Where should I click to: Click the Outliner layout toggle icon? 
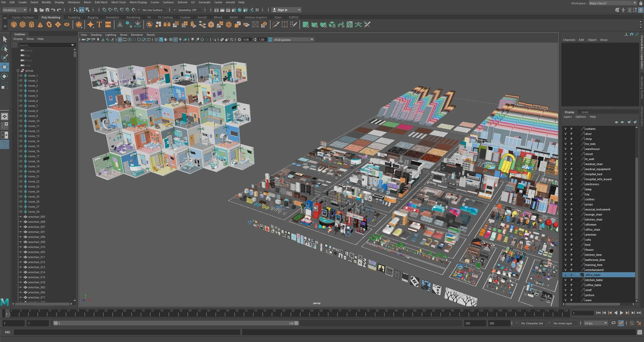coord(5,144)
